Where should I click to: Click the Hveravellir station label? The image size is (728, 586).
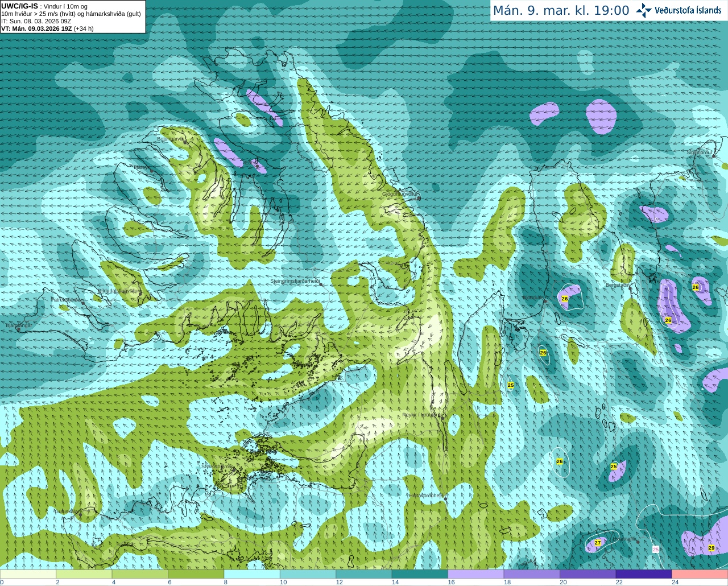625,538
